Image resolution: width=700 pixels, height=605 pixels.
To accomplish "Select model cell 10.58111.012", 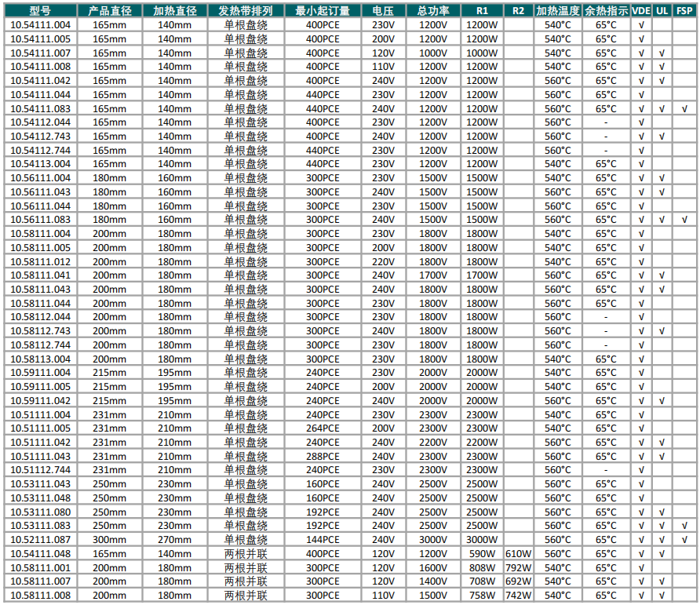I will (x=41, y=261).
